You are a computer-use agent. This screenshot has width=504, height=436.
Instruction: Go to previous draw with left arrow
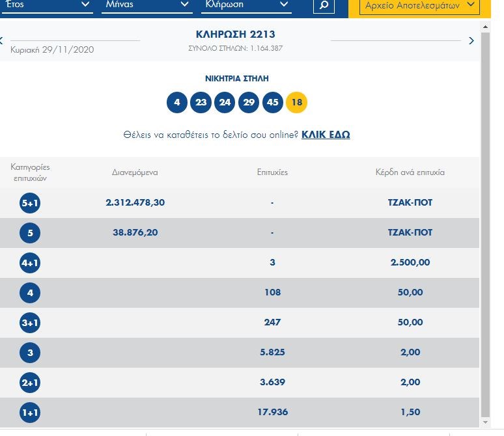(2, 40)
